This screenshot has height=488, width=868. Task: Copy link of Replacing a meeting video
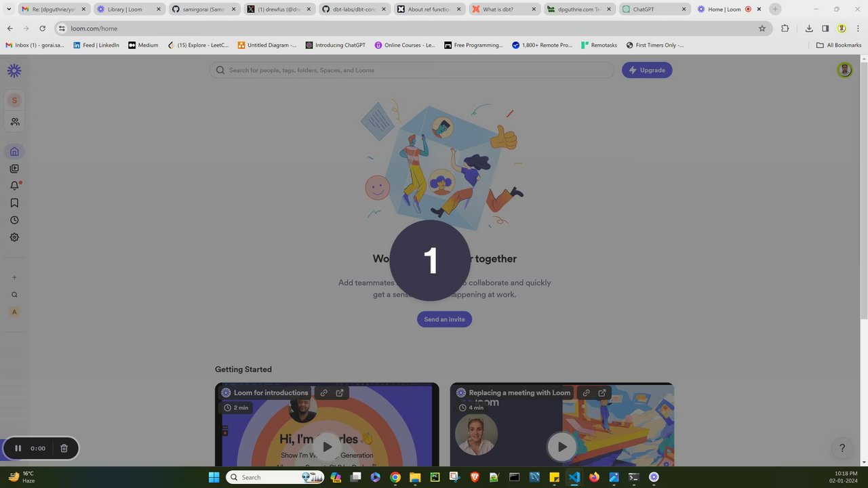coord(586,392)
